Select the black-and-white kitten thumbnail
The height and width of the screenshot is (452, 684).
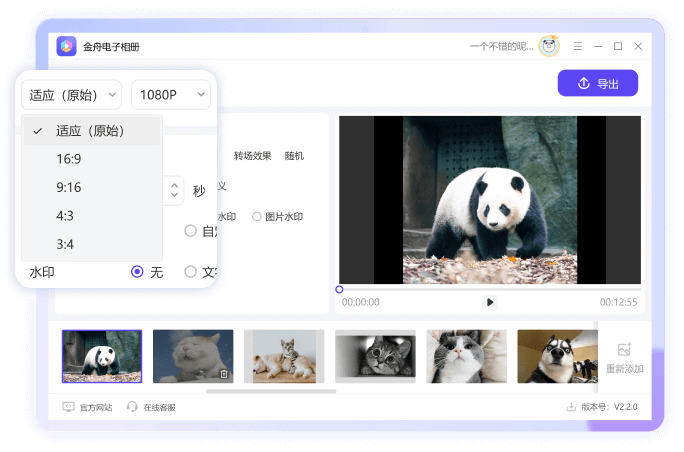(x=376, y=356)
